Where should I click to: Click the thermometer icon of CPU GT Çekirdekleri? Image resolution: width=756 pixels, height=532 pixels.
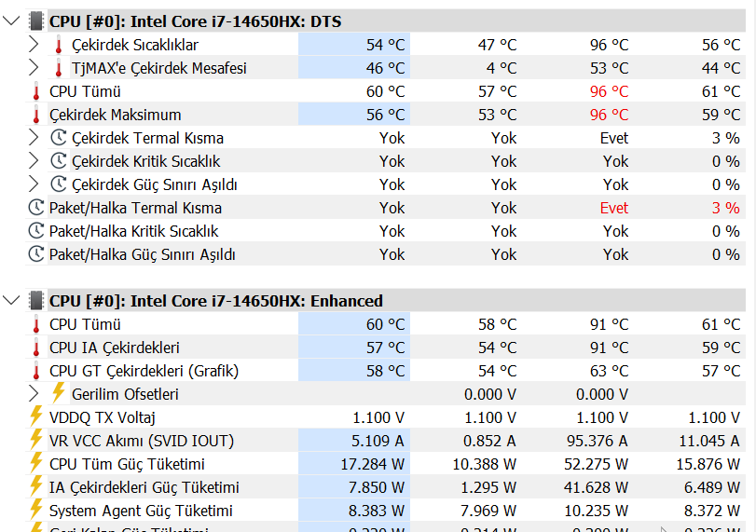(36, 371)
